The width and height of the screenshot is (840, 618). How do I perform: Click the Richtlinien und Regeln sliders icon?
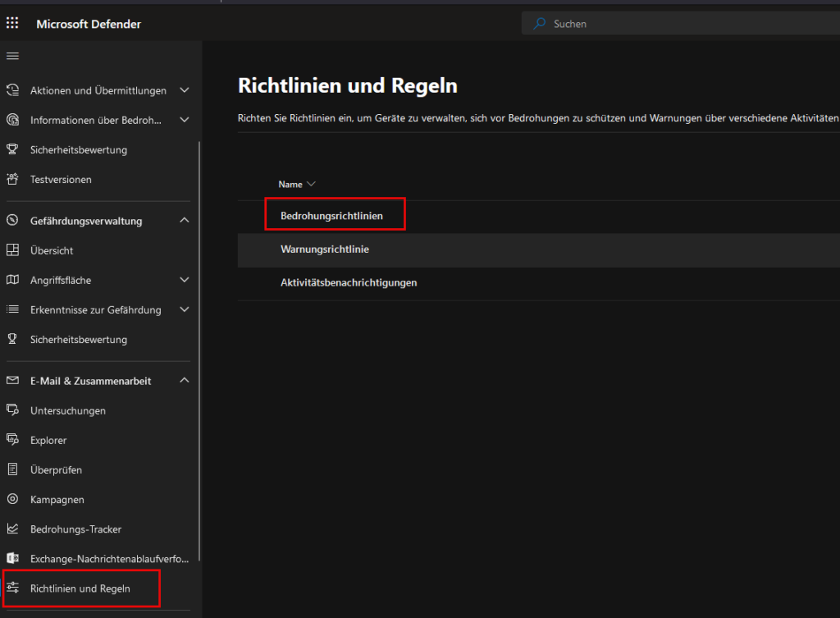(x=12, y=588)
